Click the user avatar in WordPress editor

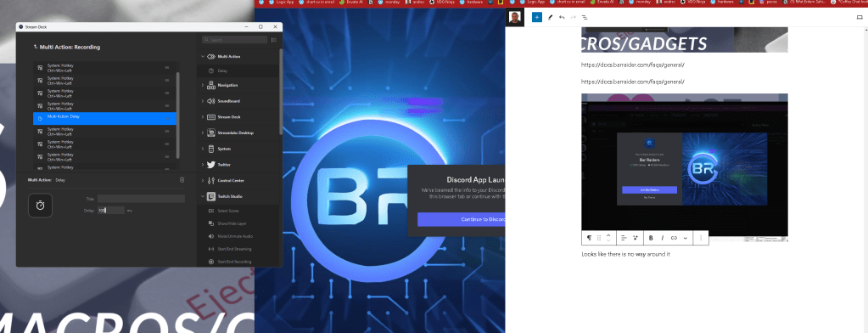click(515, 17)
